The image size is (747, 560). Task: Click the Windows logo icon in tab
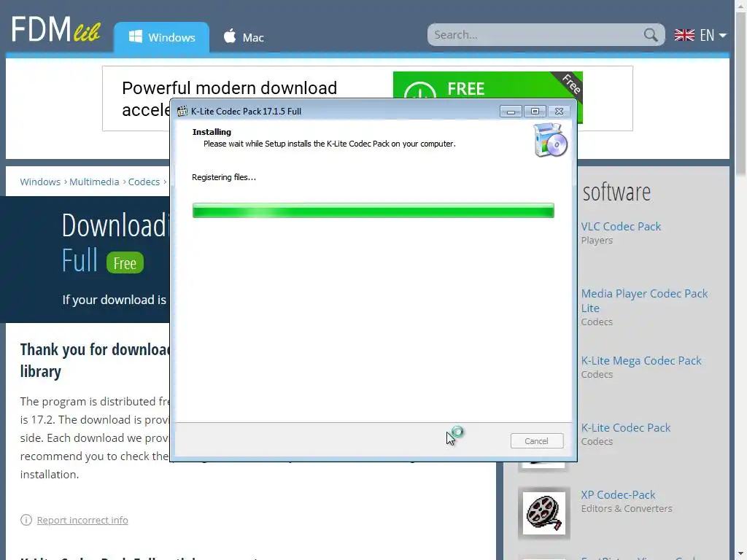point(135,36)
